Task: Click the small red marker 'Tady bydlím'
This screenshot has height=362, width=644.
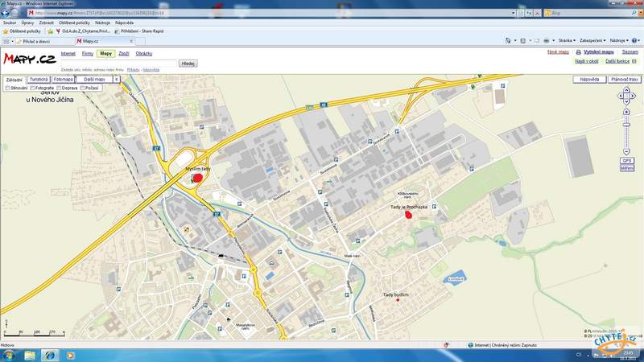Action: 398,300
